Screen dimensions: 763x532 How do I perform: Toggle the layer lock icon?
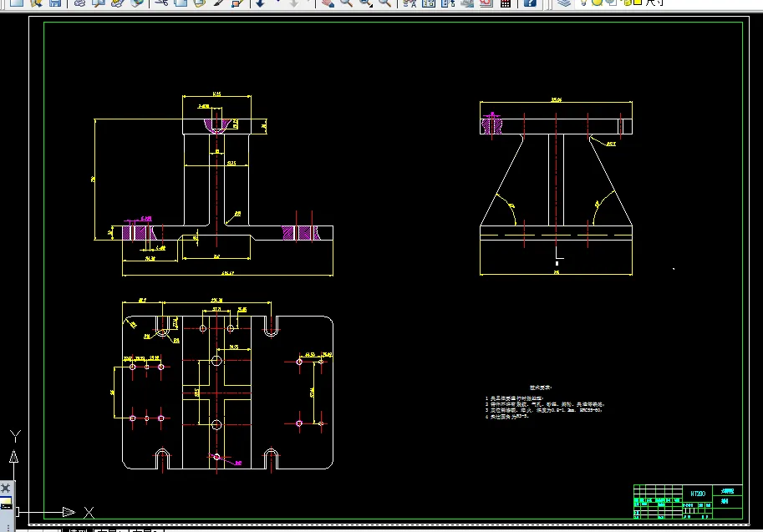click(x=628, y=3)
